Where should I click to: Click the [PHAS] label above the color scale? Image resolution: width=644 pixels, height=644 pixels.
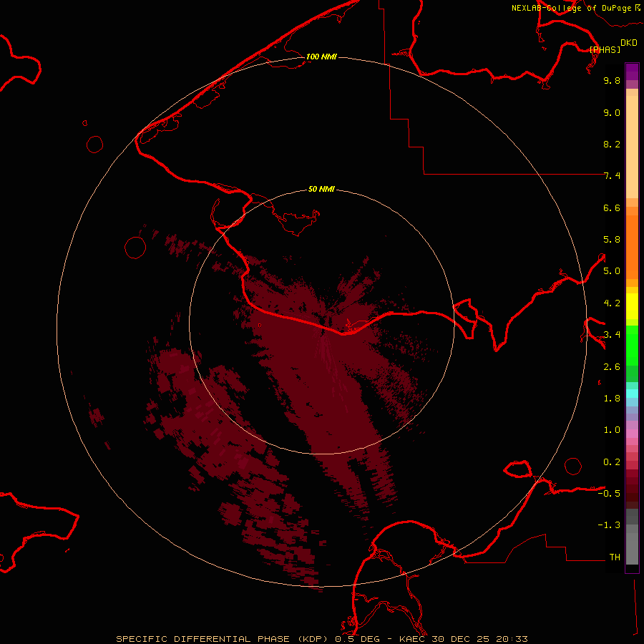[x=605, y=49]
